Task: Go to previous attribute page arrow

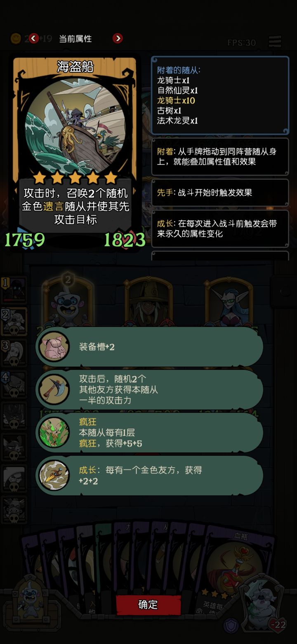Action: coord(34,38)
